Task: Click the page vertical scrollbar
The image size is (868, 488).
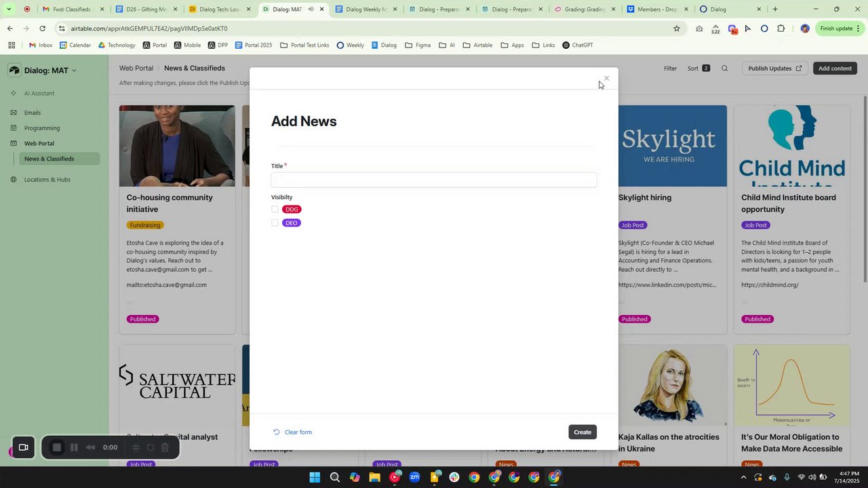Action: coord(865,190)
